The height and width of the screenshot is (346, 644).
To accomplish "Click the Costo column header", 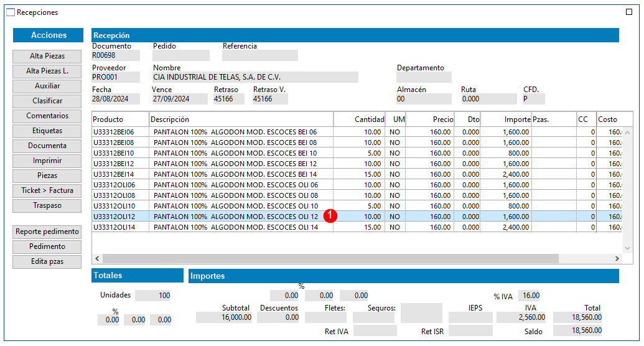I will [614, 119].
